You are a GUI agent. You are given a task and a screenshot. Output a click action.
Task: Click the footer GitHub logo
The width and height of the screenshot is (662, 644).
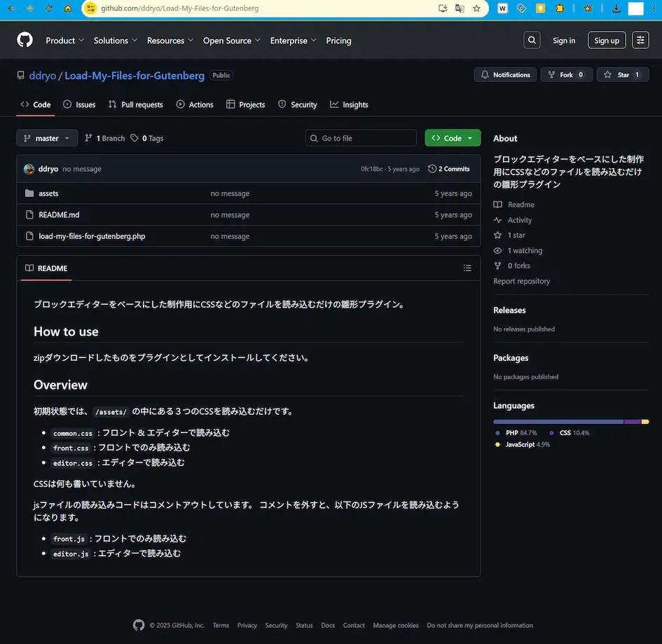tap(139, 625)
